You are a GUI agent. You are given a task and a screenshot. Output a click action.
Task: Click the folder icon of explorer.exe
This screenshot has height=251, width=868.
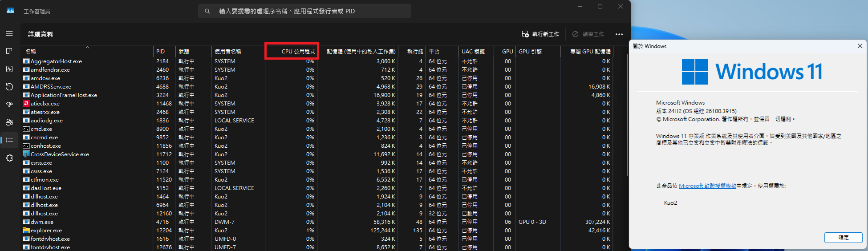coord(26,230)
